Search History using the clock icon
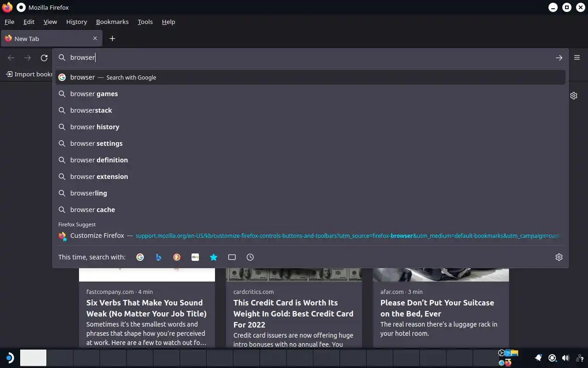The height and width of the screenshot is (368, 588). click(x=250, y=257)
